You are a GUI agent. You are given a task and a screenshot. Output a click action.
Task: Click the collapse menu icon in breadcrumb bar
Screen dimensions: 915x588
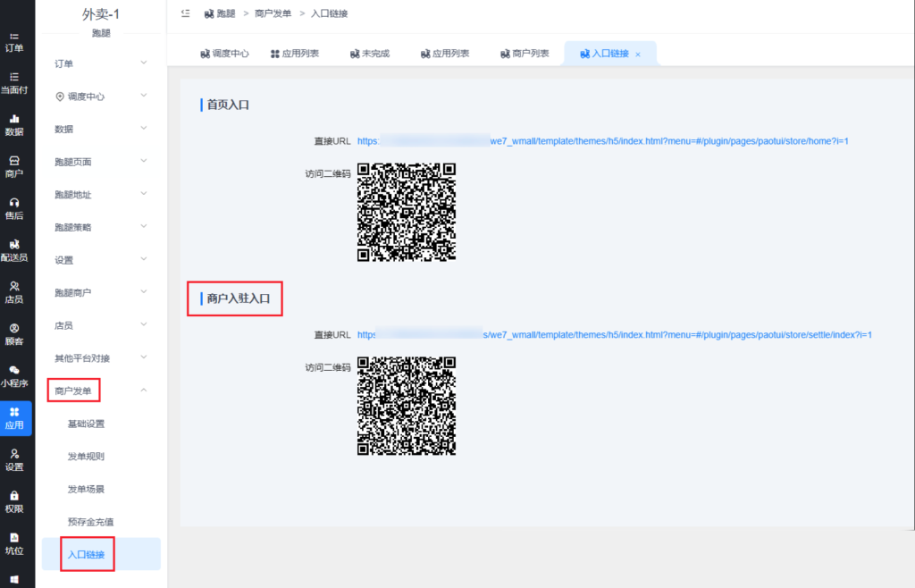click(185, 13)
